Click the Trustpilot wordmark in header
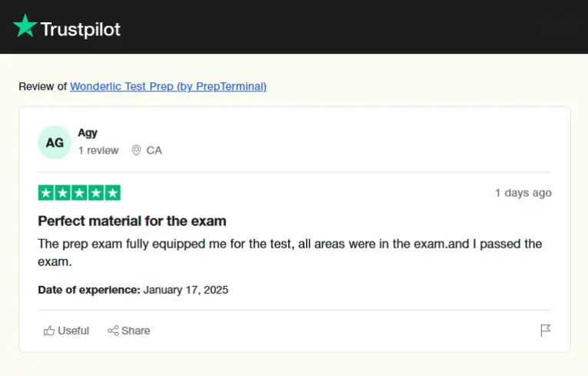 coord(80,29)
